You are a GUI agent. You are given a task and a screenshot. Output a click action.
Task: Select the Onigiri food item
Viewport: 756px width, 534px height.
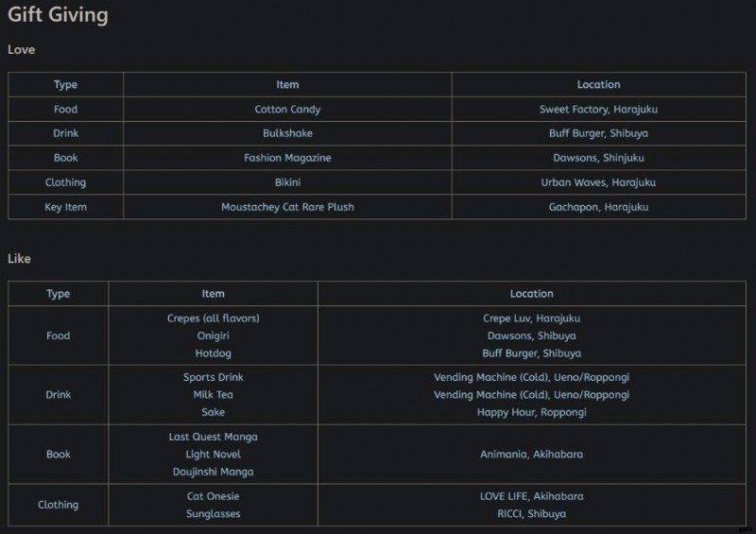(x=213, y=336)
